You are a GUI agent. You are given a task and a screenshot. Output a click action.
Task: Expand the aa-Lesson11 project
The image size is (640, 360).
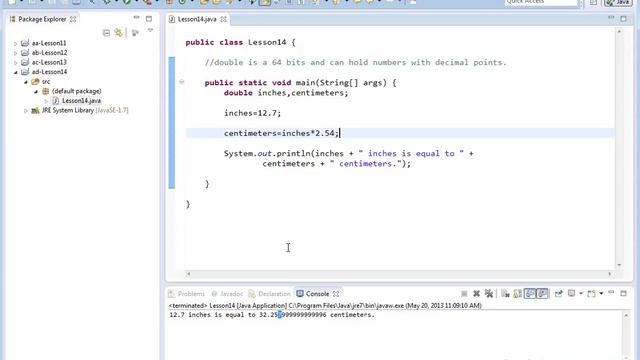click(x=16, y=43)
